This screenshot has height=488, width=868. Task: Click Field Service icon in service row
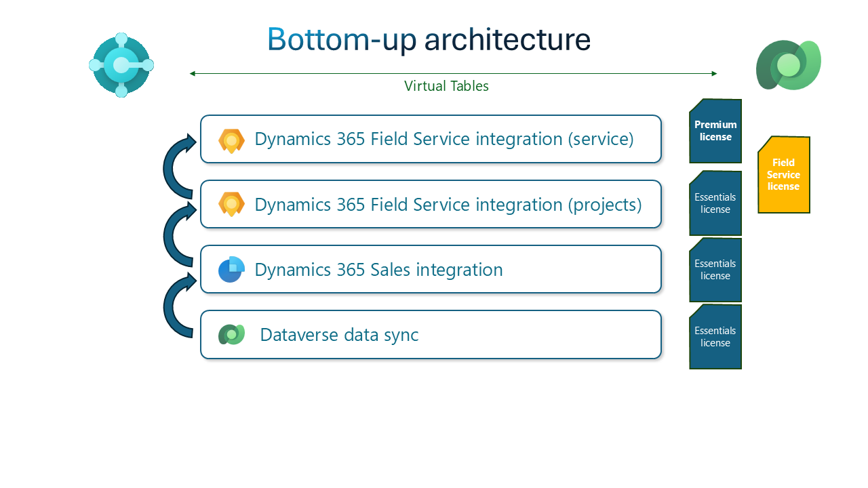click(231, 140)
